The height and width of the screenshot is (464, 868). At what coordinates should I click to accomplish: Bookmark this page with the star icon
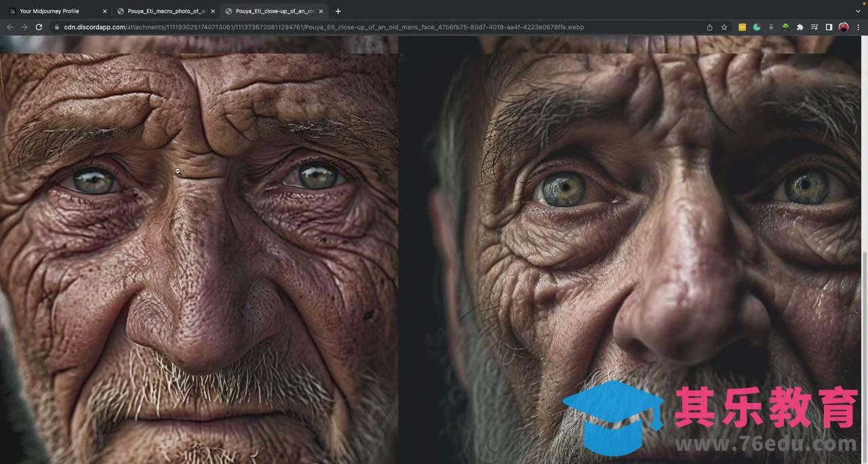coord(724,27)
